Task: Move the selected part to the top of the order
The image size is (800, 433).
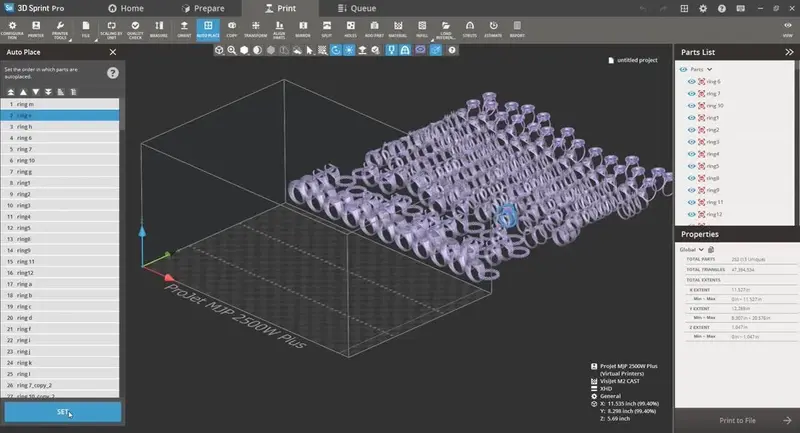Action: tap(11, 92)
